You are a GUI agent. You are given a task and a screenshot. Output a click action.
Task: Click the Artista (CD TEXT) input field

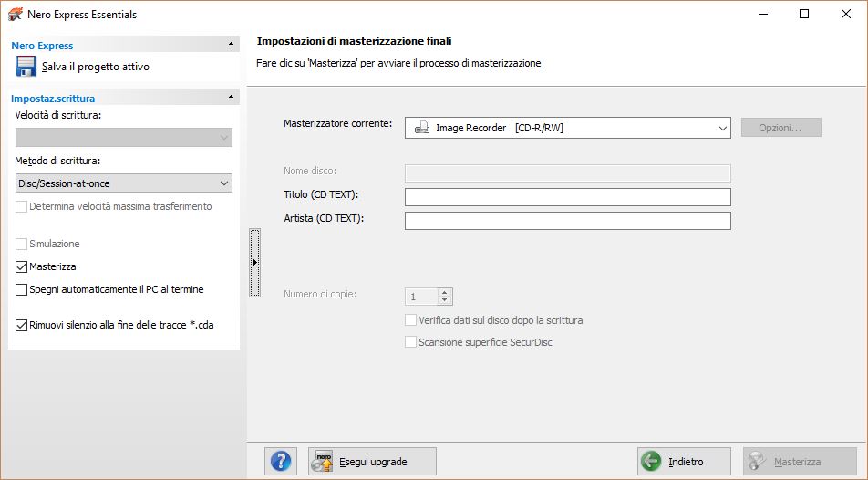click(567, 221)
